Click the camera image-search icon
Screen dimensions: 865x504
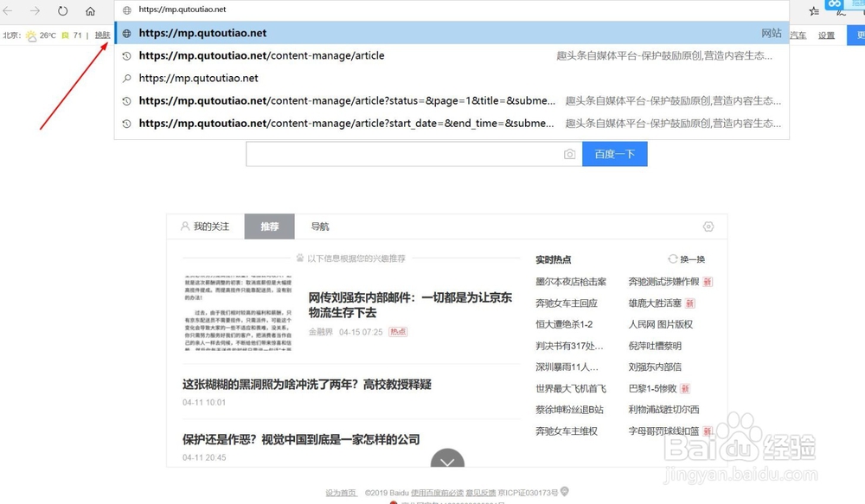[x=569, y=155]
